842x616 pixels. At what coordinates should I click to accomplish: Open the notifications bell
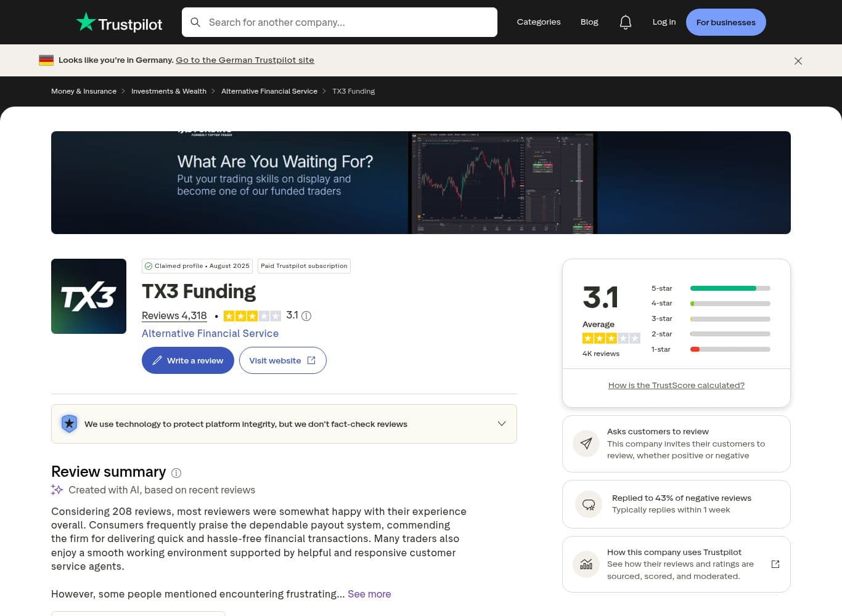[626, 22]
